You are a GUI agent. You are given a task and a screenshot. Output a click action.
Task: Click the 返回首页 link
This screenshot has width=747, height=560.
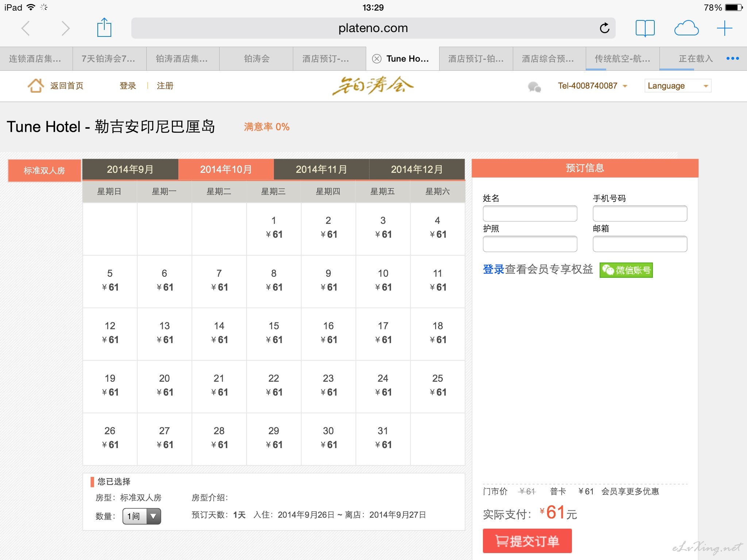point(67,86)
